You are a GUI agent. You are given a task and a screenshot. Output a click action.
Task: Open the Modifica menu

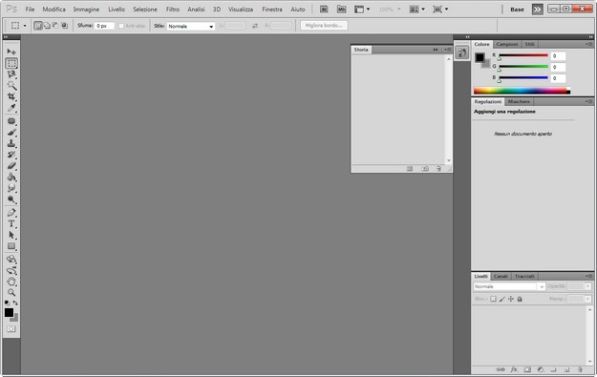[x=54, y=9]
